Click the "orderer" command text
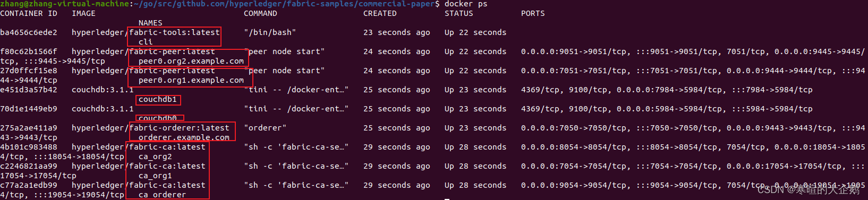The image size is (868, 200). [x=265, y=128]
